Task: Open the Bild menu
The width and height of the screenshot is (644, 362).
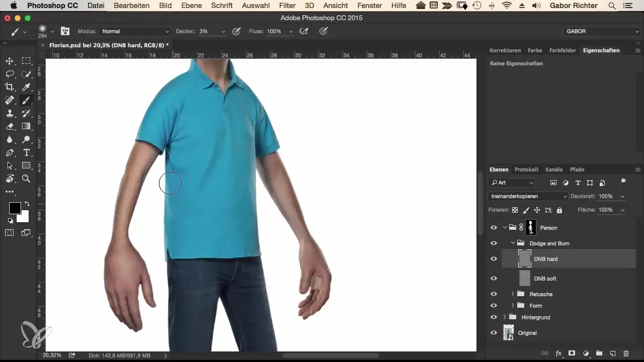Action: (165, 6)
